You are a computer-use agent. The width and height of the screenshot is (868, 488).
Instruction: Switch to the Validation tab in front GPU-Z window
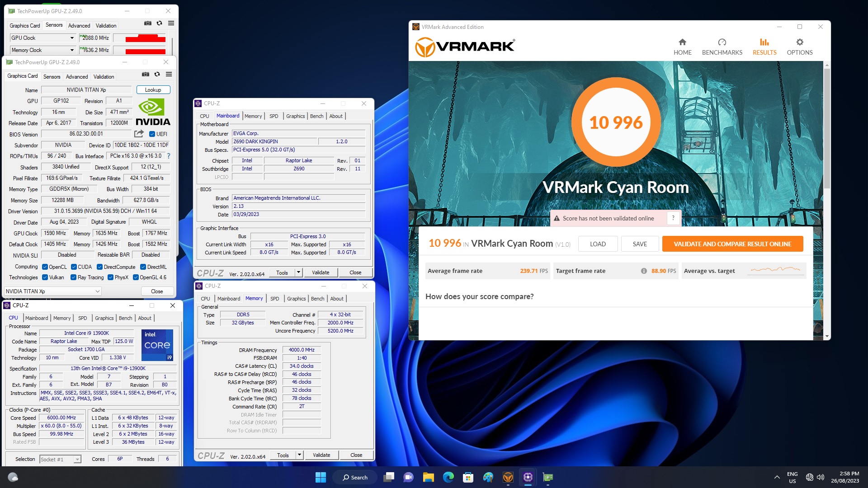[x=104, y=77]
